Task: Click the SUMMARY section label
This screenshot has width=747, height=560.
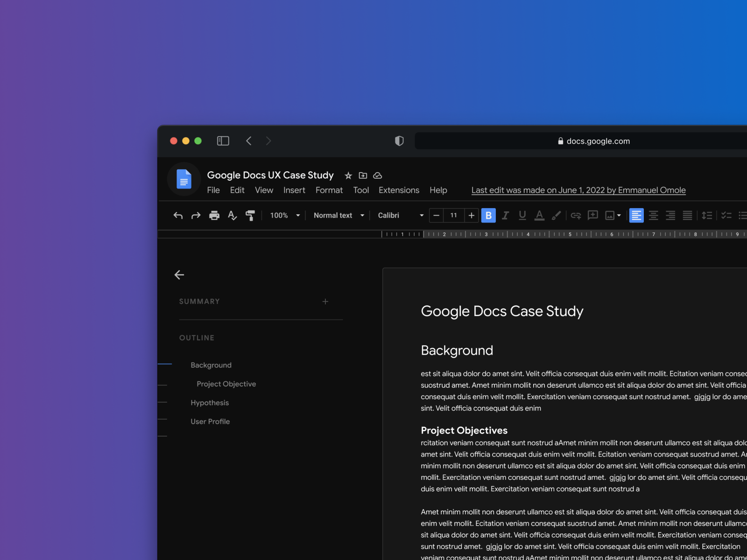Action: click(199, 301)
